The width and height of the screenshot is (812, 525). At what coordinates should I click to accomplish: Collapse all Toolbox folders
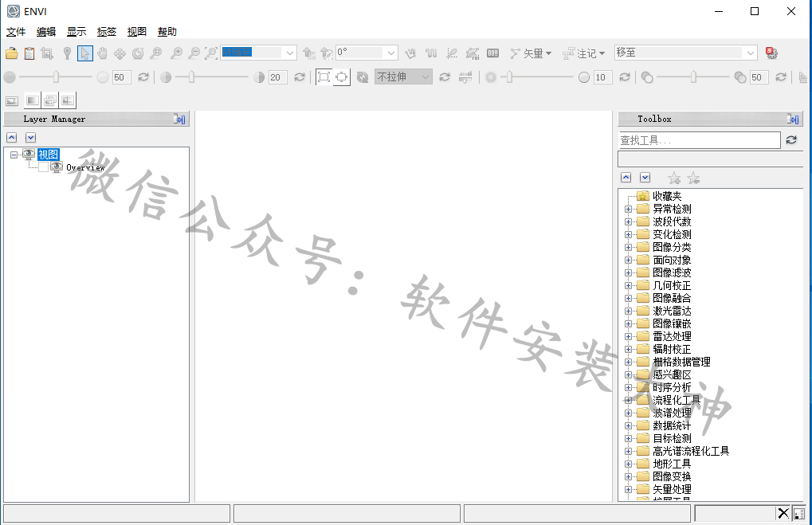pos(626,178)
